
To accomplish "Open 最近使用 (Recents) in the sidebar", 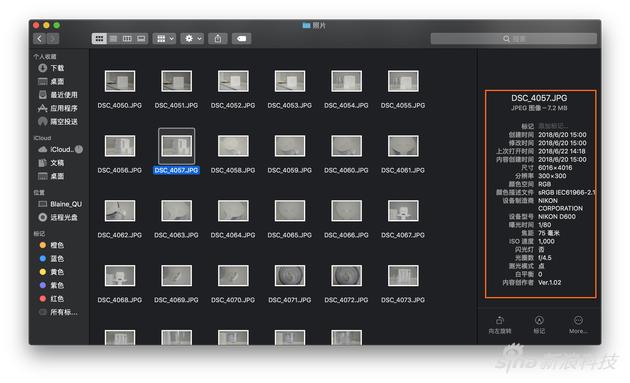I will point(58,95).
